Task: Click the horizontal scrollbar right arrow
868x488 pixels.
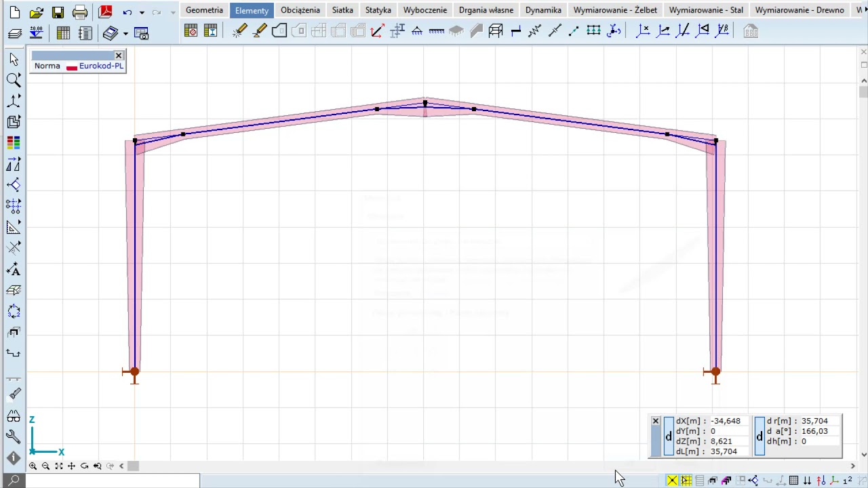Action: (853, 466)
